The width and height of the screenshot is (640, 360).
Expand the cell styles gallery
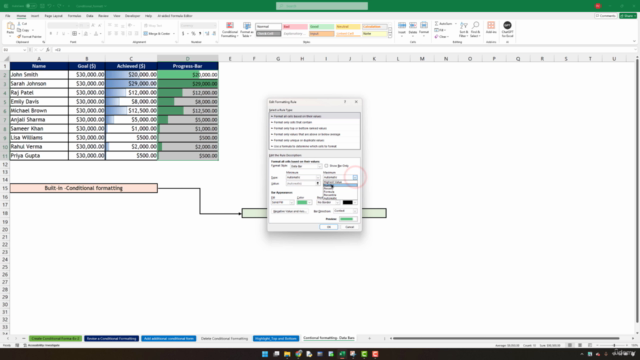click(390, 36)
